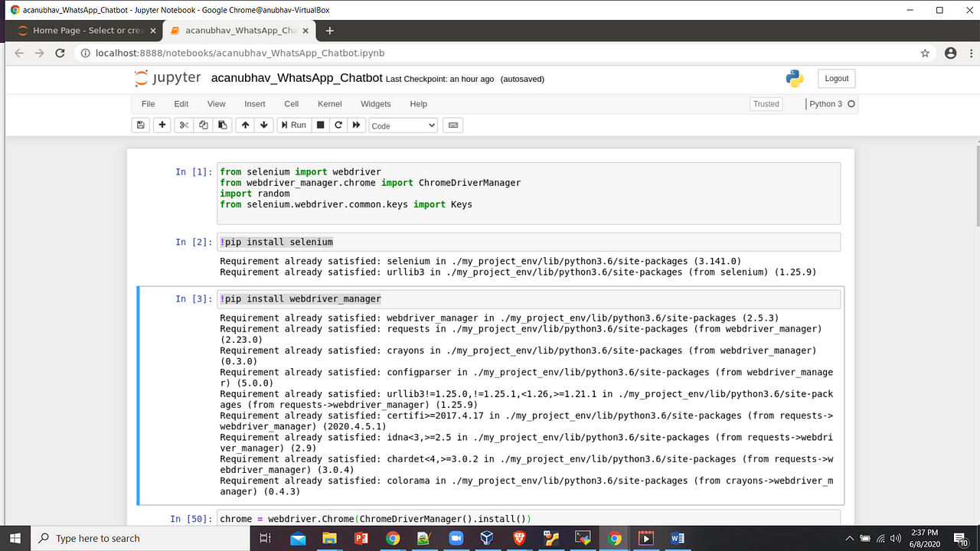Select the pip install webdriver_manager cell
Image resolution: width=980 pixels, height=551 pixels.
click(x=528, y=298)
